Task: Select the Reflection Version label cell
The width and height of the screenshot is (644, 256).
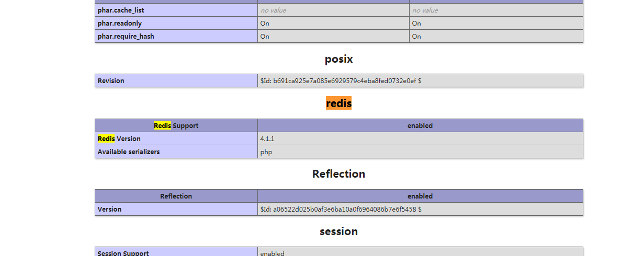Action: coord(109,209)
